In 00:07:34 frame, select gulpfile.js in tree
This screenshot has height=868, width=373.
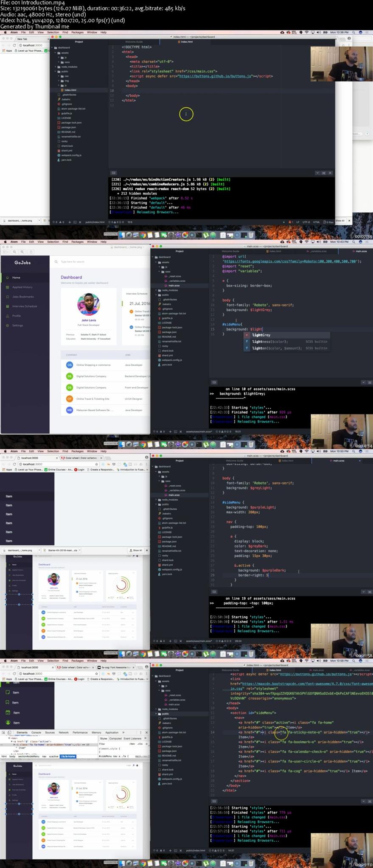point(67,114)
